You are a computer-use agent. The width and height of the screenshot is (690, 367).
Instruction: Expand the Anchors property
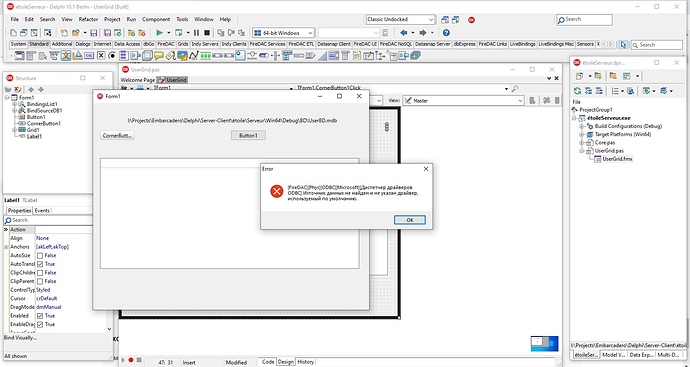tap(6, 247)
